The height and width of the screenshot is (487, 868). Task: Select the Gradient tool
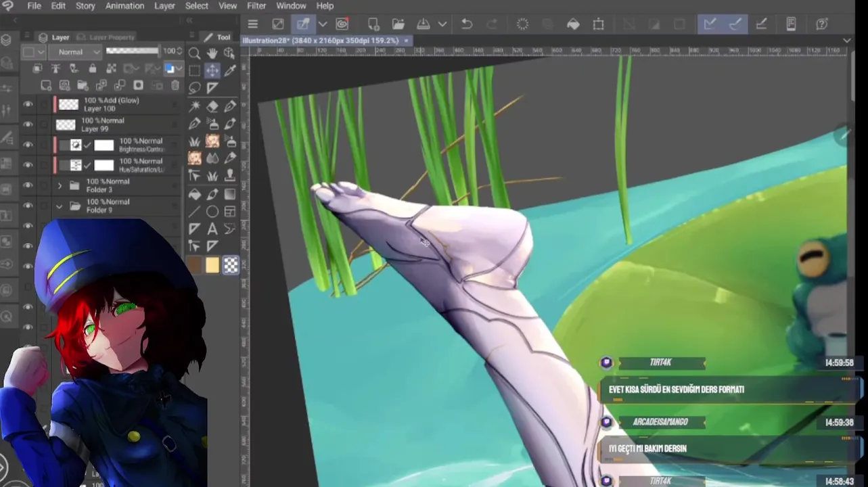[230, 194]
